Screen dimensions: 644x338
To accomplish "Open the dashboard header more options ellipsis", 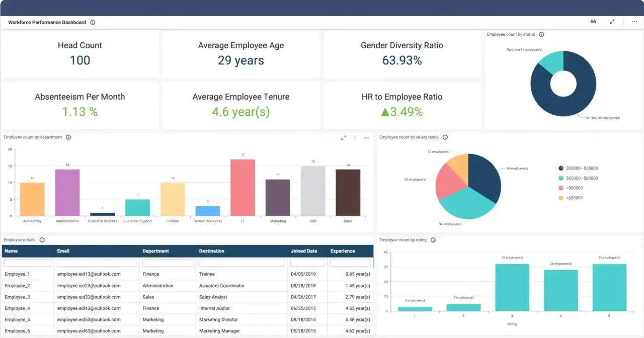I will pos(634,22).
